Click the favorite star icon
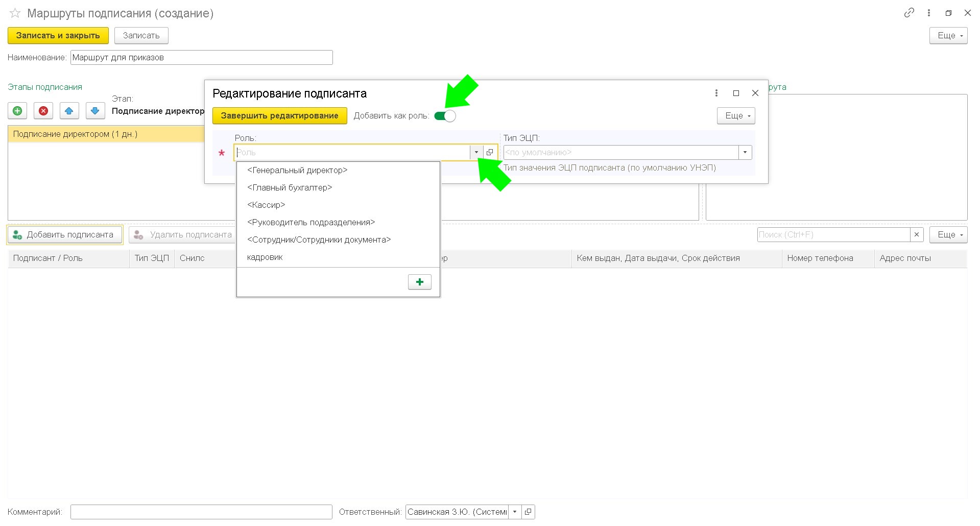Viewport: 980px width, 526px height. click(x=15, y=13)
